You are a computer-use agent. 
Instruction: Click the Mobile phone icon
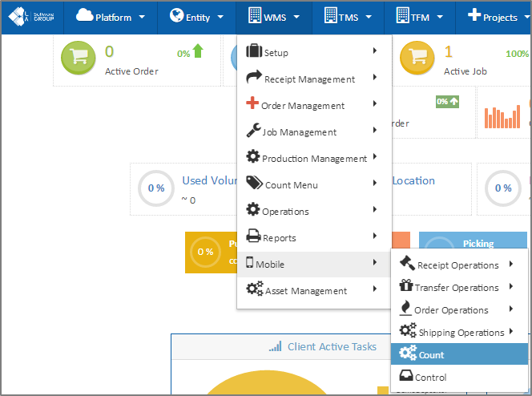[x=250, y=262]
